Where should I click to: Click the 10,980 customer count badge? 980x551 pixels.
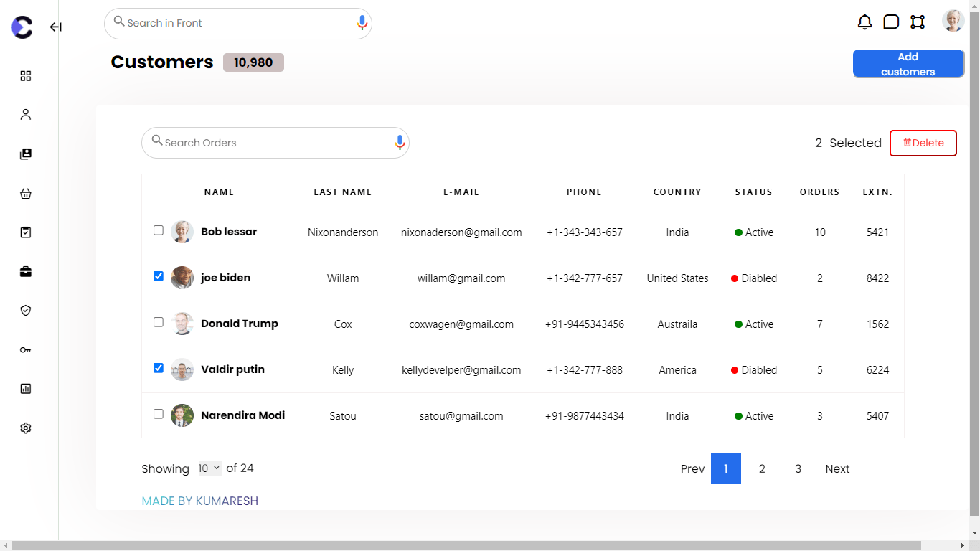253,62
